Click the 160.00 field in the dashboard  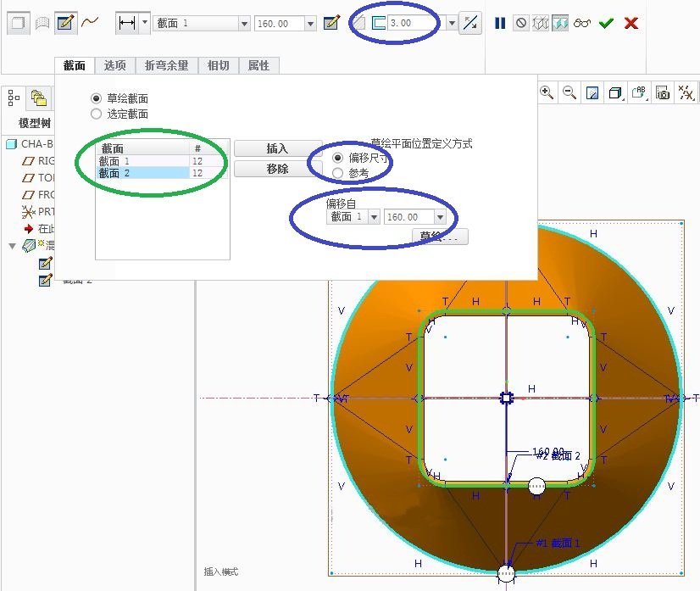click(x=280, y=23)
